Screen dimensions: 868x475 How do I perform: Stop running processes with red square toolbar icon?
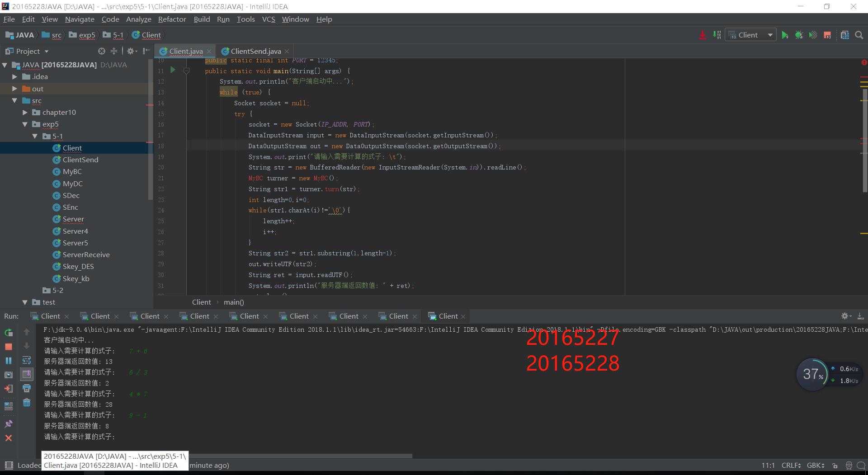[x=827, y=35]
